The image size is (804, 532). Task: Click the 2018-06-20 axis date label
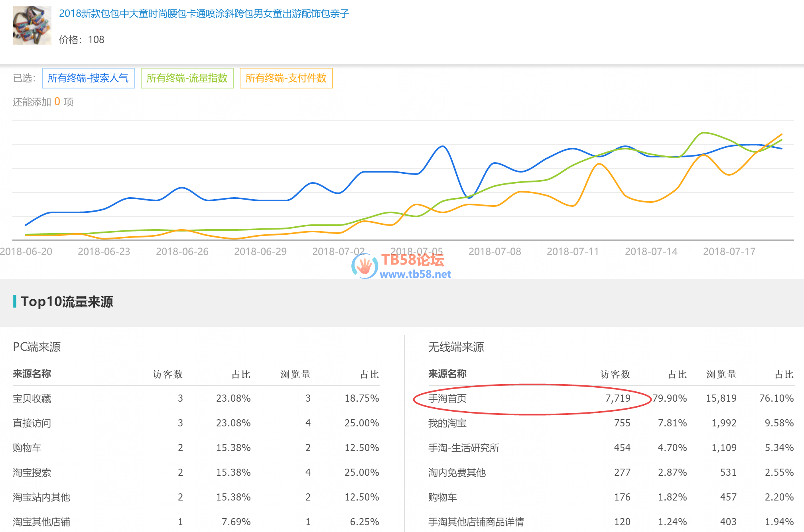[26, 251]
